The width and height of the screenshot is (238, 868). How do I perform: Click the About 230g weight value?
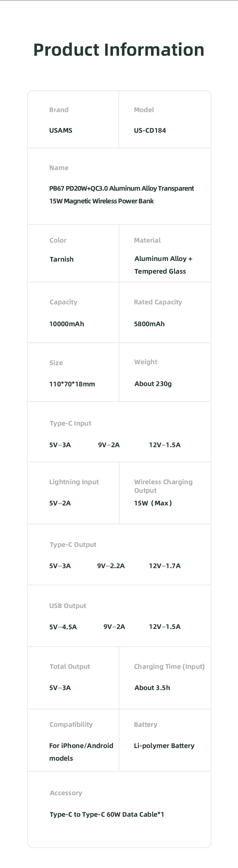tap(153, 384)
